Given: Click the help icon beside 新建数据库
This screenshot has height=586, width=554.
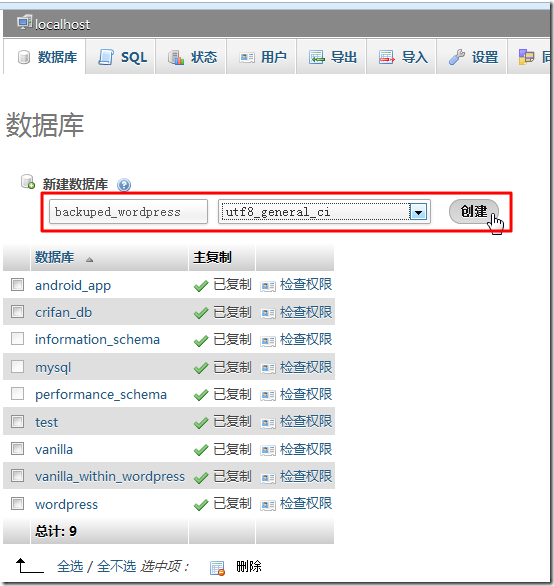Looking at the screenshot, I should 124,185.
